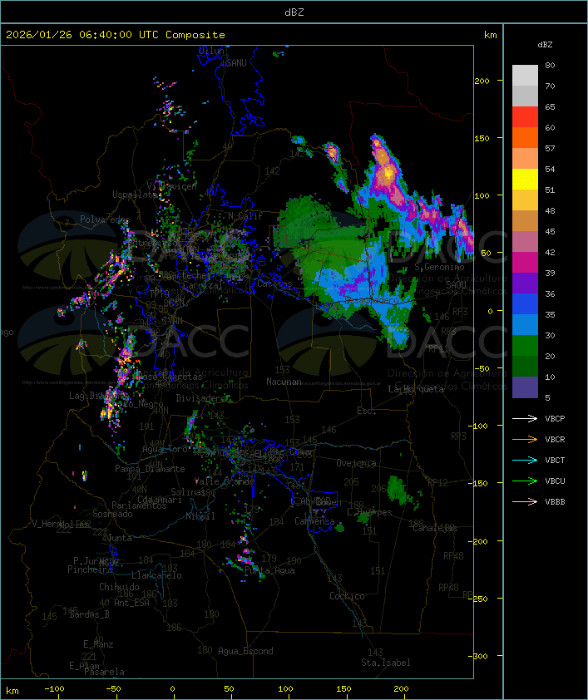The width and height of the screenshot is (588, 700).
Task: Click the light gray 70-80 dBZ swatch
Action: tap(525, 76)
